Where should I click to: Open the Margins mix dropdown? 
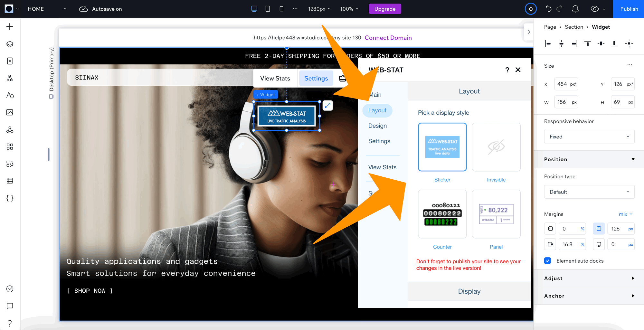(626, 214)
